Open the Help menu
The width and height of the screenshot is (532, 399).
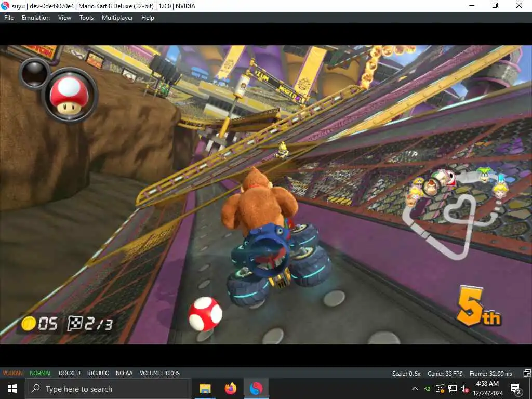[x=148, y=18]
